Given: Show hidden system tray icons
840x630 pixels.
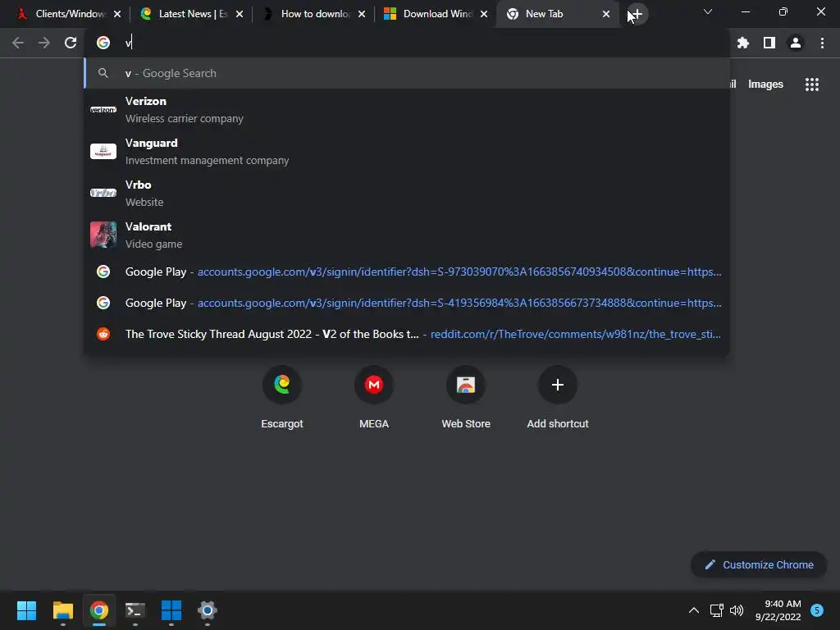Looking at the screenshot, I should (694, 610).
